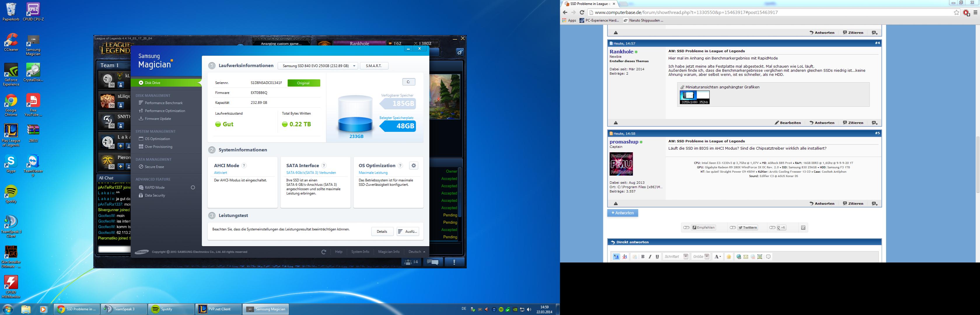
Task: Enable the Facebook Empfehlen toggle switch
Action: (x=686, y=228)
